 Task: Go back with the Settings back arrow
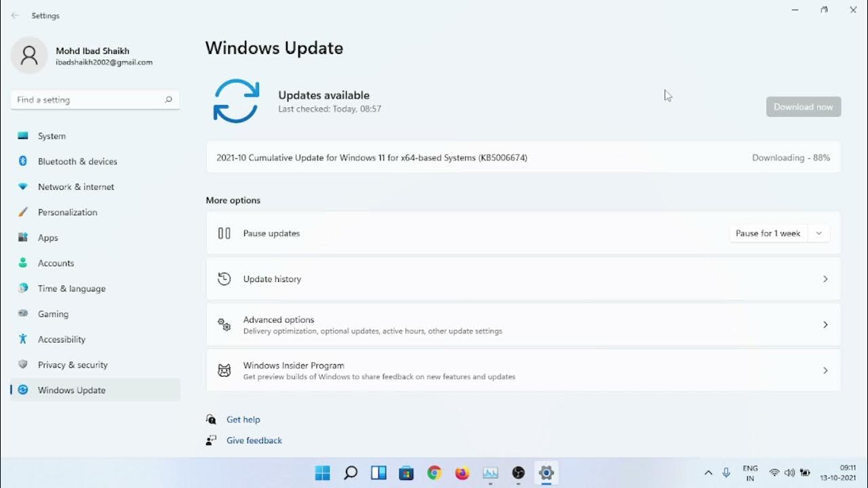point(15,16)
